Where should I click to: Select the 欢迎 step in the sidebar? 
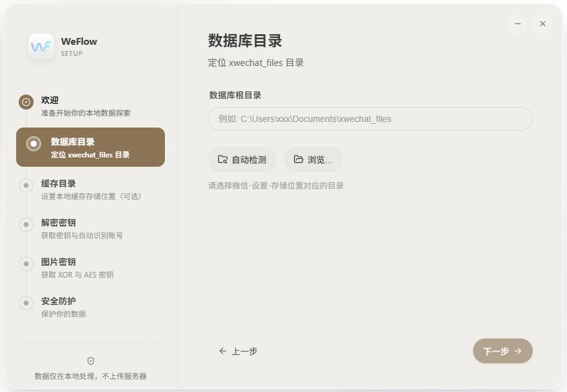85,106
